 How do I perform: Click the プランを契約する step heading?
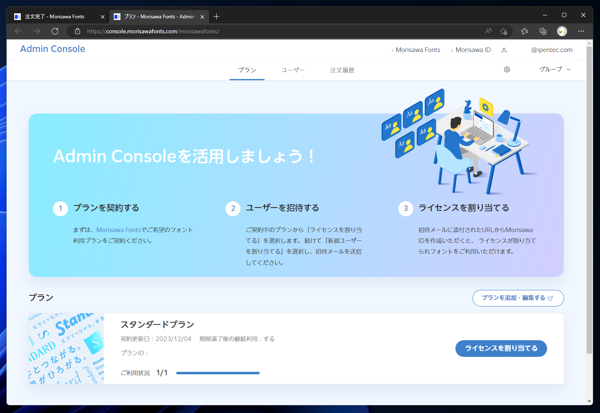click(x=106, y=208)
